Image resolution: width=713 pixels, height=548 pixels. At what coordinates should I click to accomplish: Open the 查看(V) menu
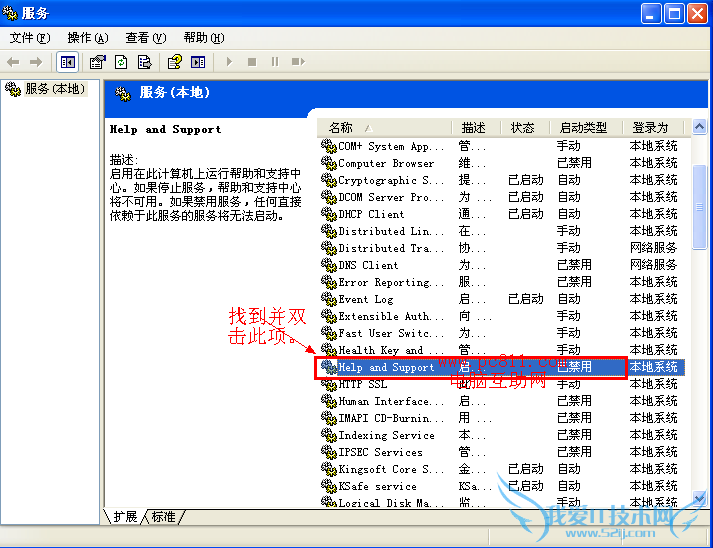[146, 38]
